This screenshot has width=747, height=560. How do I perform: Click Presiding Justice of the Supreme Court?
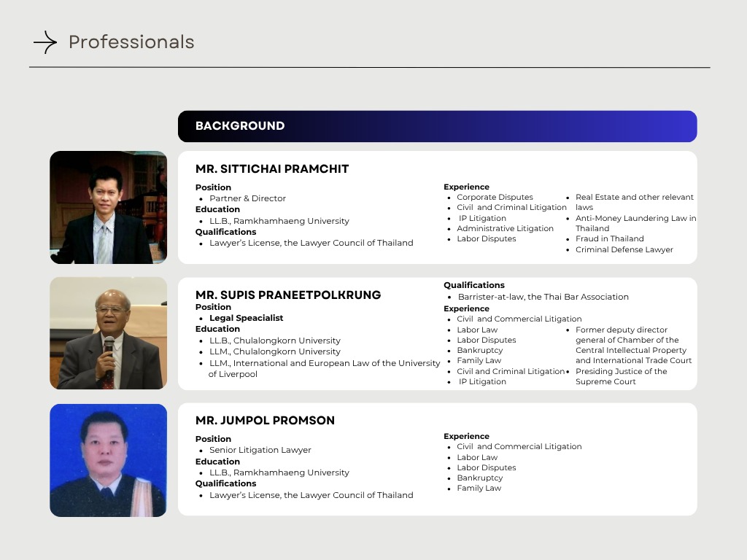point(621,377)
